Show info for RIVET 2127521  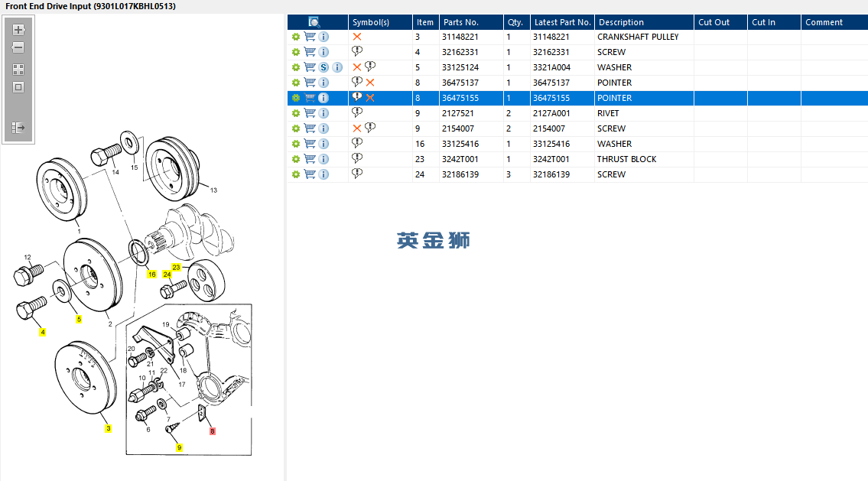pos(323,113)
